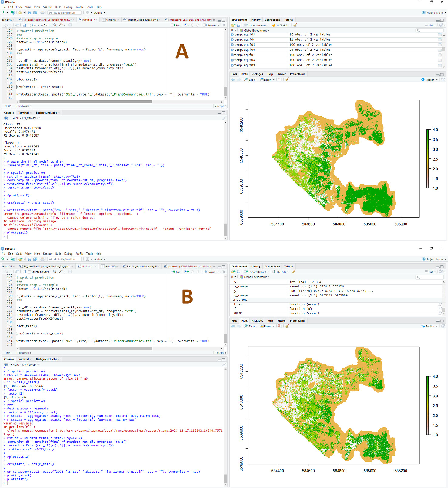Click Remove Current Plot icon in bottom window
Image resolution: width=448 pixels, height=488 pixels.
[279, 326]
